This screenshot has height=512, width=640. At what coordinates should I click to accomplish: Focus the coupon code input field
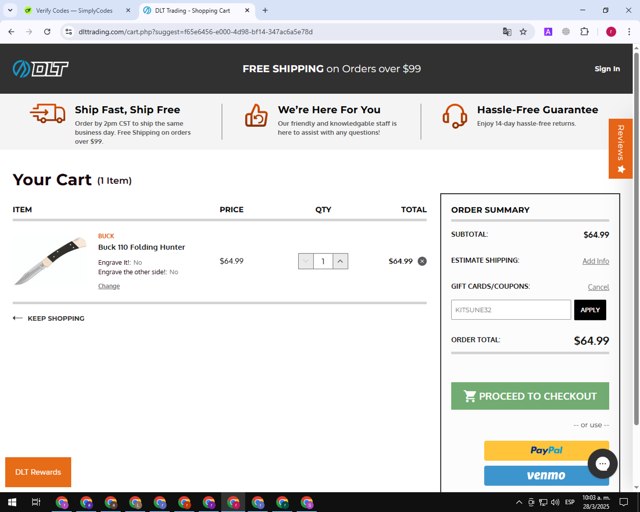tap(511, 309)
